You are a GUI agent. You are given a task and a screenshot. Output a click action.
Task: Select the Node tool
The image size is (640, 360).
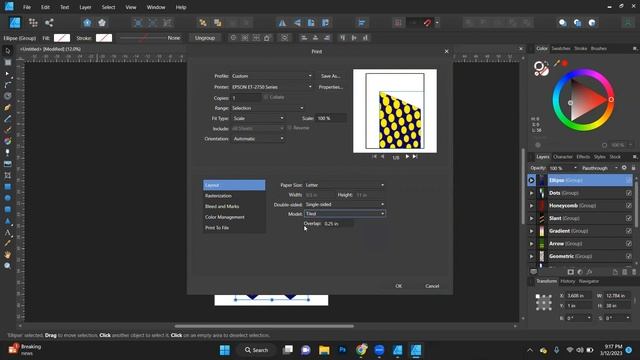(x=7, y=73)
